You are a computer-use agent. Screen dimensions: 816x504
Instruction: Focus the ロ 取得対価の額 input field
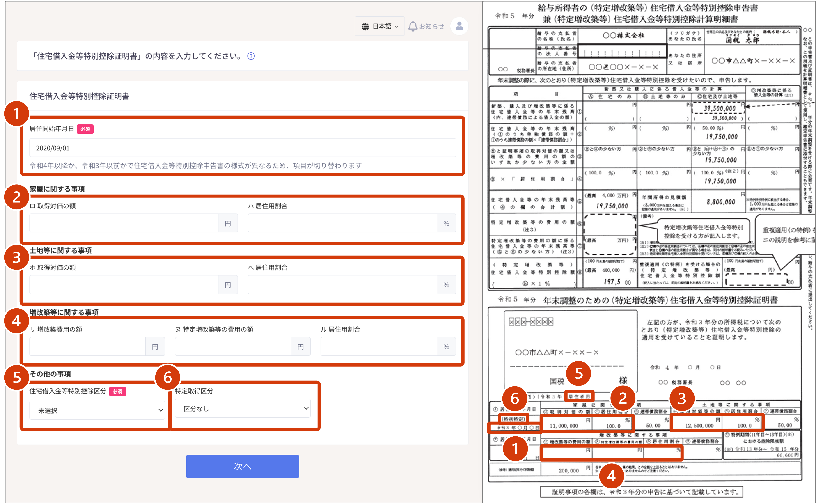124,223
